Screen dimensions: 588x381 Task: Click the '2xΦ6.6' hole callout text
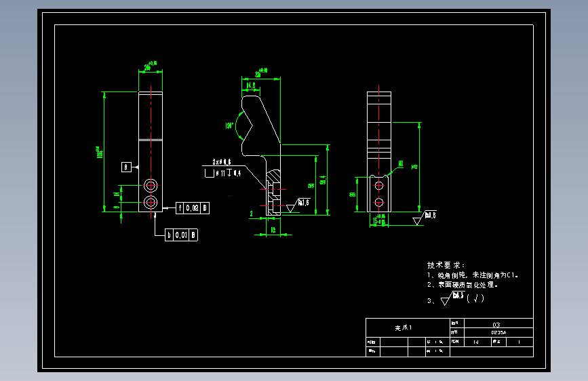point(222,162)
